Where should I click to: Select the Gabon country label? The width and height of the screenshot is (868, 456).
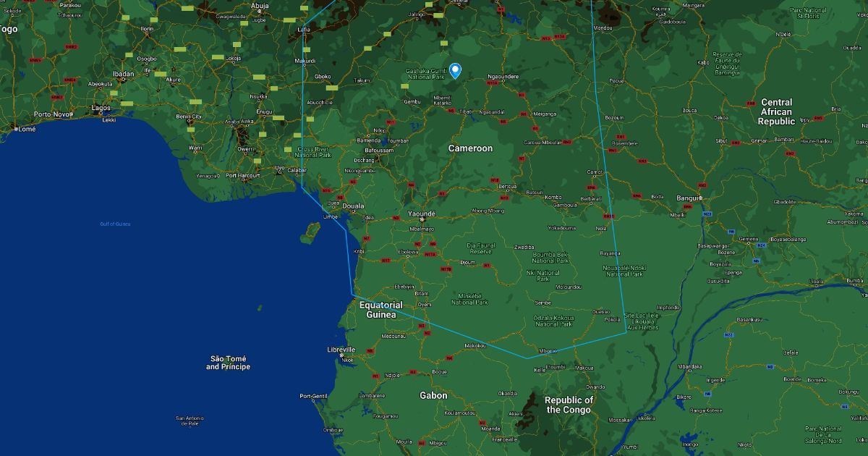(x=433, y=395)
